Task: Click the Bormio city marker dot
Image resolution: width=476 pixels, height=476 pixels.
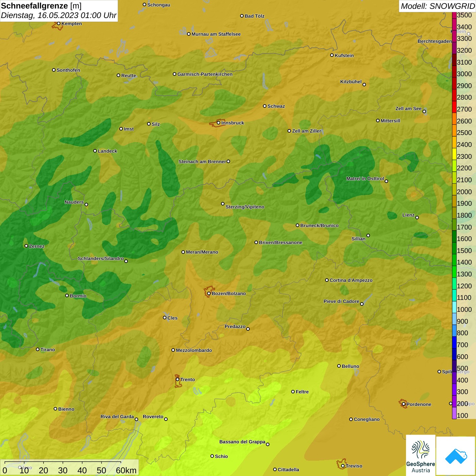Action: click(x=67, y=295)
